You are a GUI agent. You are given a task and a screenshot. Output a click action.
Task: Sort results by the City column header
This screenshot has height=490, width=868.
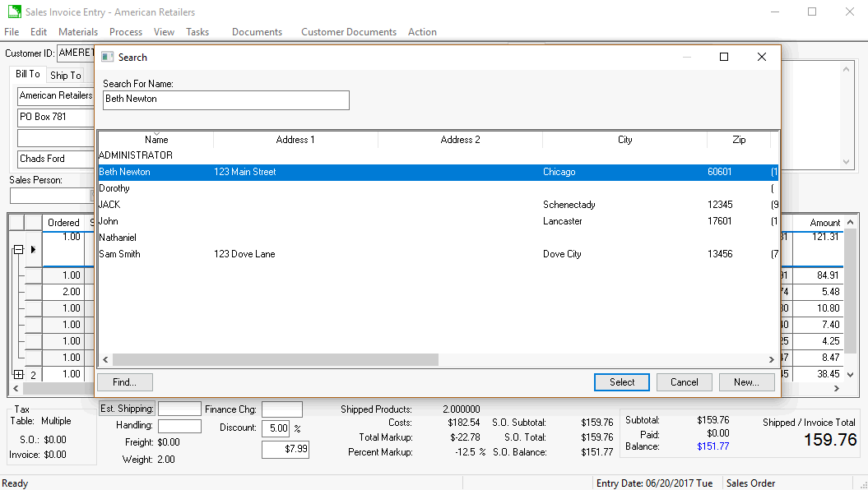[x=624, y=140]
